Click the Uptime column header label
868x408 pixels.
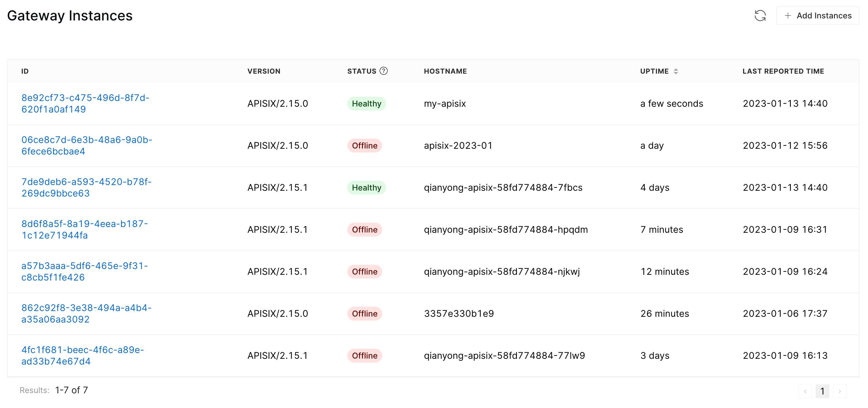(x=654, y=71)
